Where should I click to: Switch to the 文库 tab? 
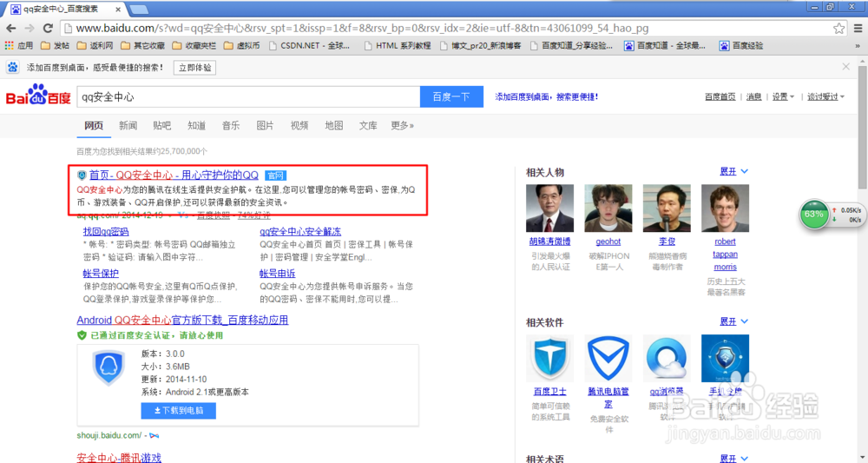[x=368, y=126]
